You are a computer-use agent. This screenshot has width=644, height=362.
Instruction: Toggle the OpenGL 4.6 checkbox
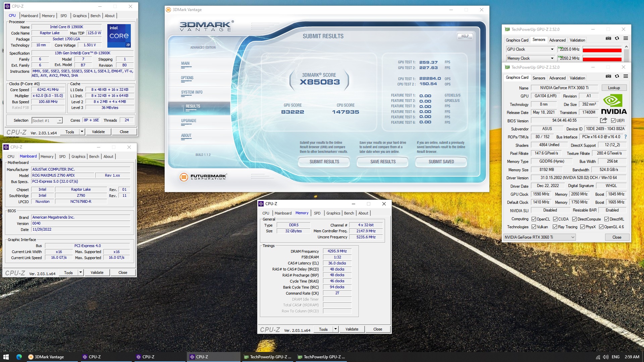pyautogui.click(x=601, y=227)
